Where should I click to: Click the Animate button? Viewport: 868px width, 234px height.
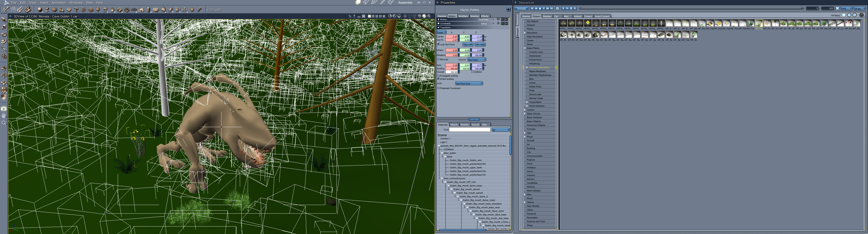click(x=521, y=8)
